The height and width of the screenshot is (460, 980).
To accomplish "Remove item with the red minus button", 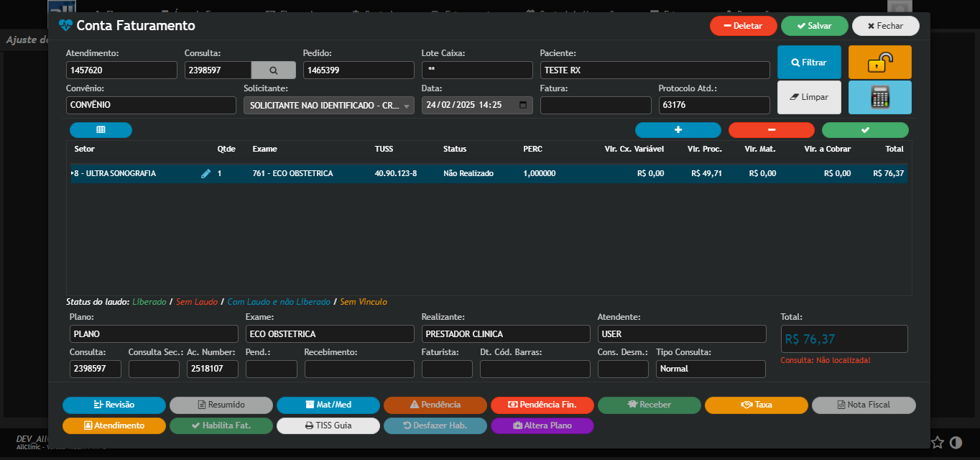I will pos(771,130).
